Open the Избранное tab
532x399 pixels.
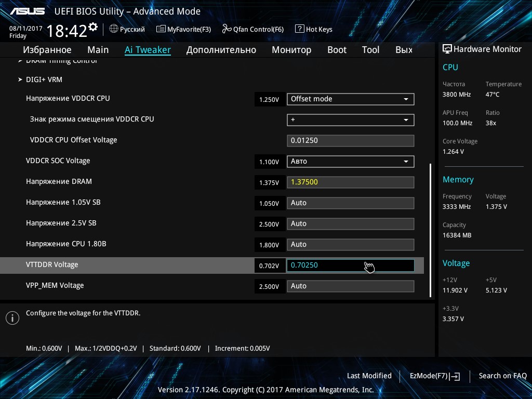pos(47,50)
